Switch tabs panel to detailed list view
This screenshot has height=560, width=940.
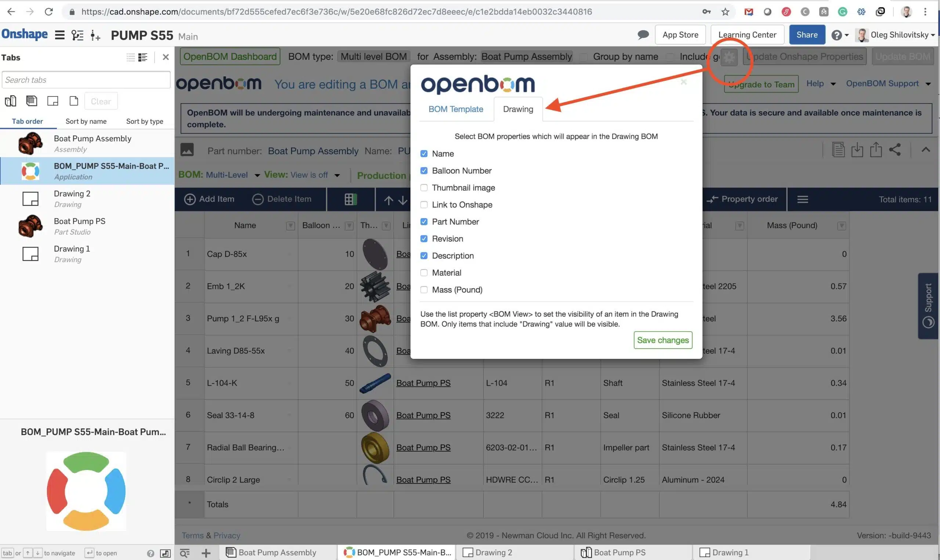coord(142,57)
